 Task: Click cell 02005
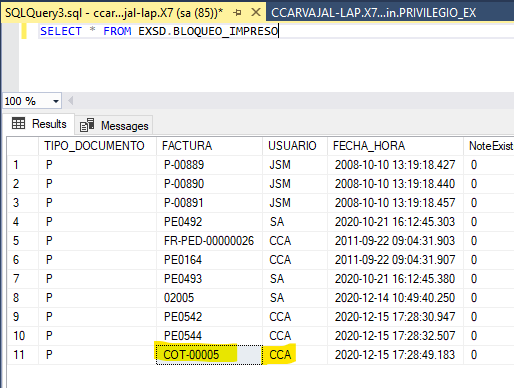[209, 298]
